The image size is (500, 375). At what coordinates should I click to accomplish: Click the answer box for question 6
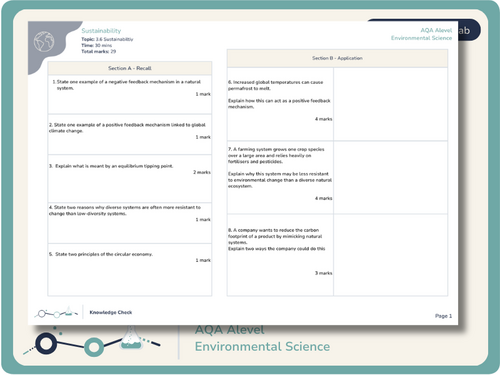391,104
